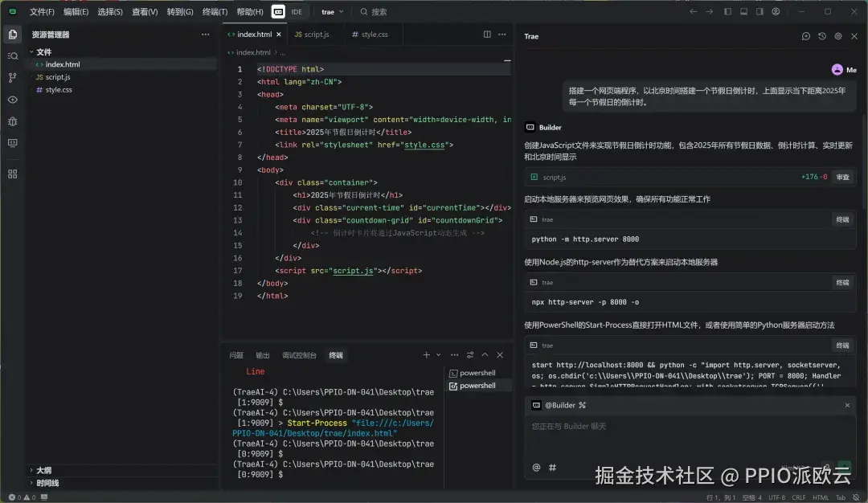Open script.js changed file in chat
The width and height of the screenshot is (868, 503).
pyautogui.click(x=554, y=177)
